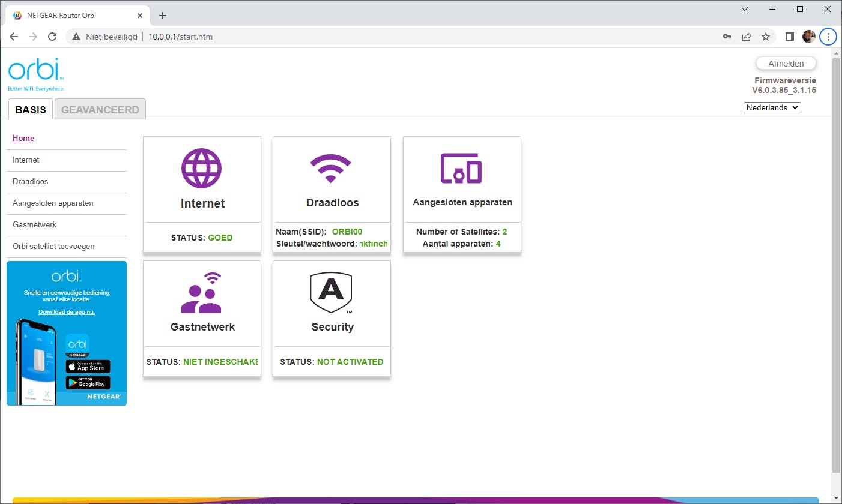Click the Internet globe icon
Screen dimensions: 842x504
tap(202, 169)
